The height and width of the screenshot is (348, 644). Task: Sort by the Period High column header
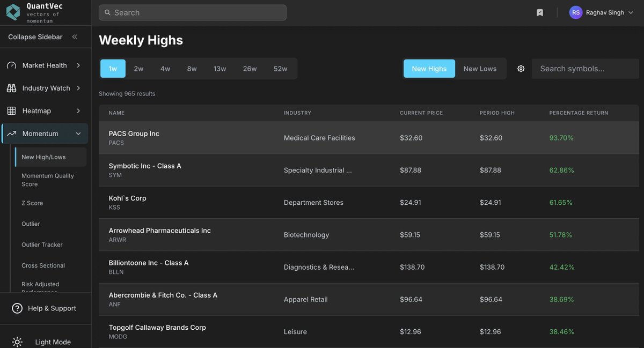point(497,113)
